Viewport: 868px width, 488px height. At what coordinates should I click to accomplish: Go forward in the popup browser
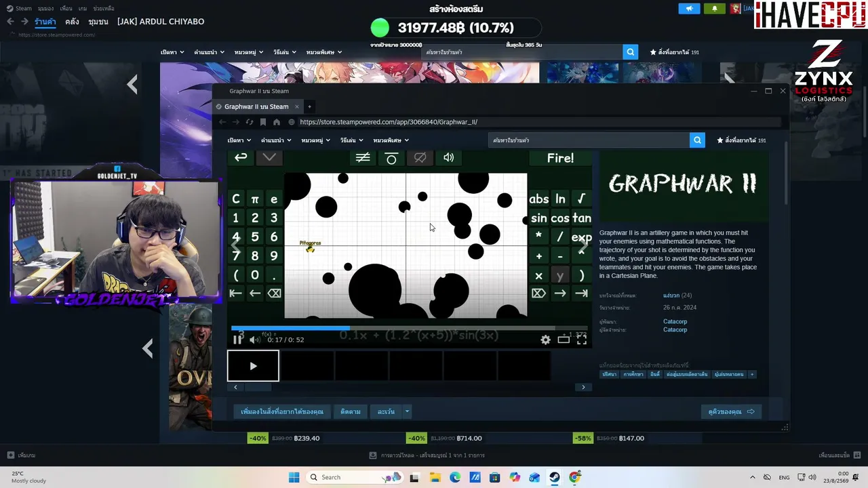point(236,122)
